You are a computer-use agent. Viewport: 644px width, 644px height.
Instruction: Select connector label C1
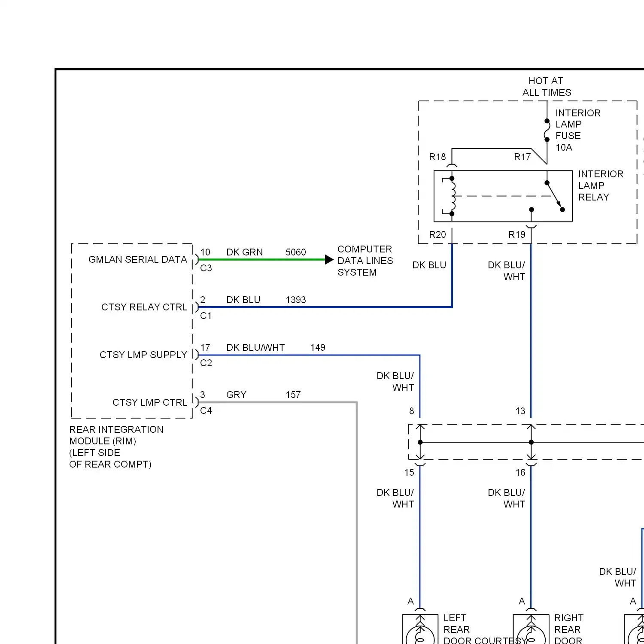[x=206, y=316]
